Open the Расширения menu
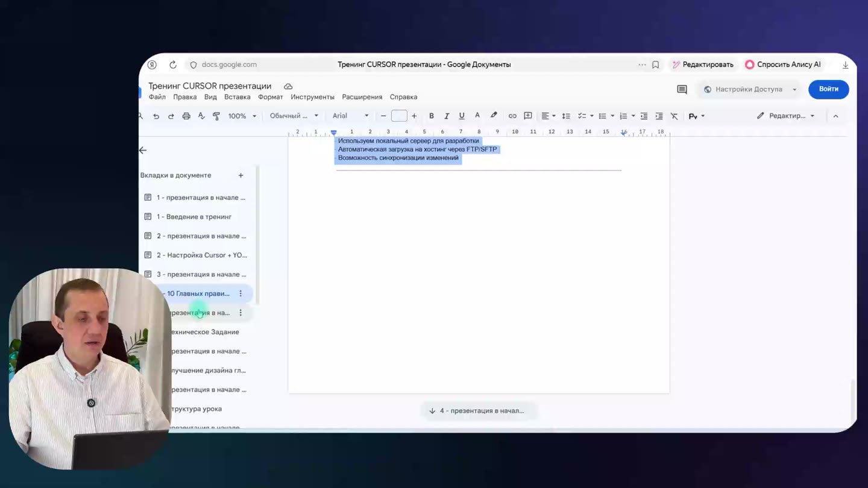Image resolution: width=868 pixels, height=488 pixels. (x=362, y=97)
